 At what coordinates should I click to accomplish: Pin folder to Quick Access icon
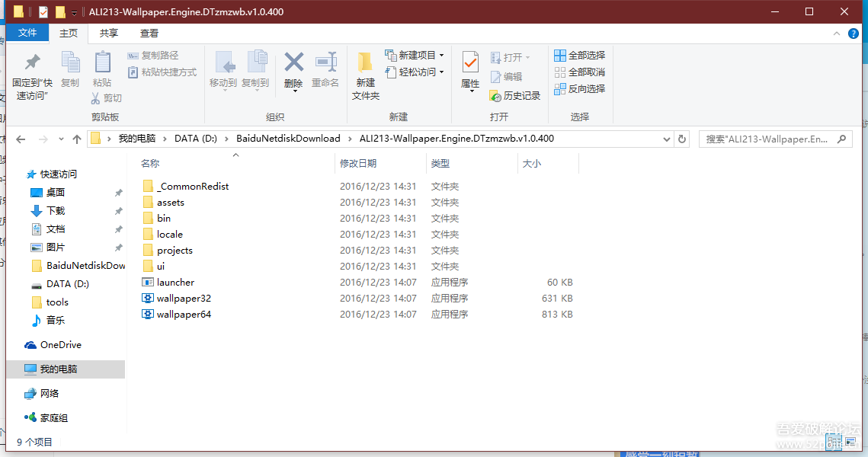pyautogui.click(x=33, y=62)
